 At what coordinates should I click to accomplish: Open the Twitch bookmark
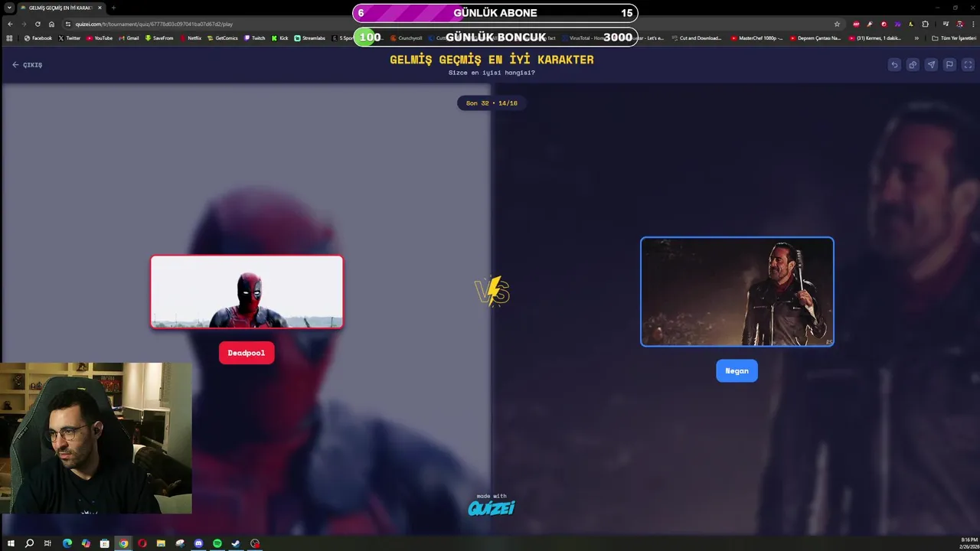255,37
